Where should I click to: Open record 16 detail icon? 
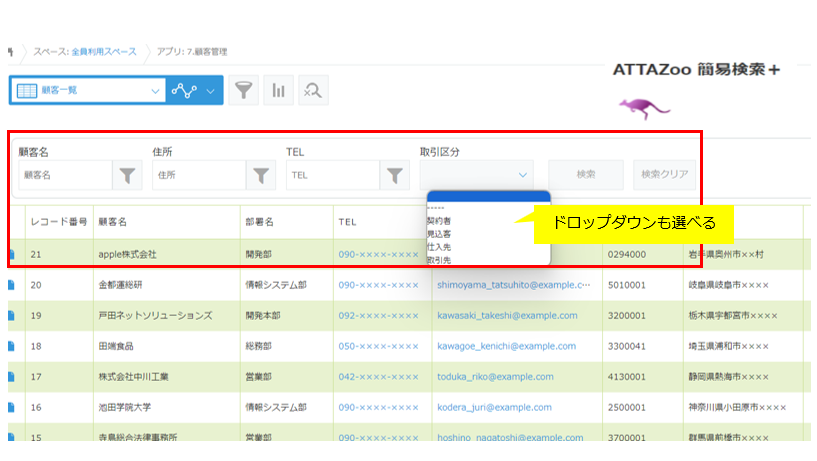pyautogui.click(x=11, y=407)
